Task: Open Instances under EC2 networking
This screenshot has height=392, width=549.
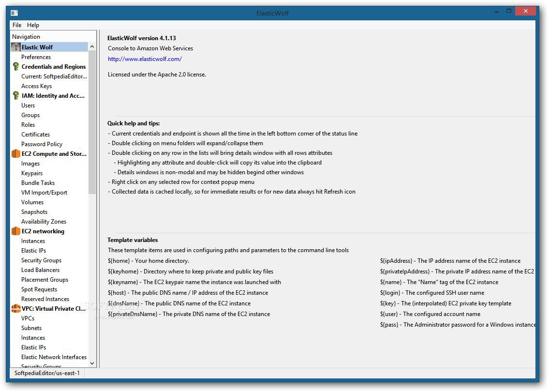Action: [33, 241]
